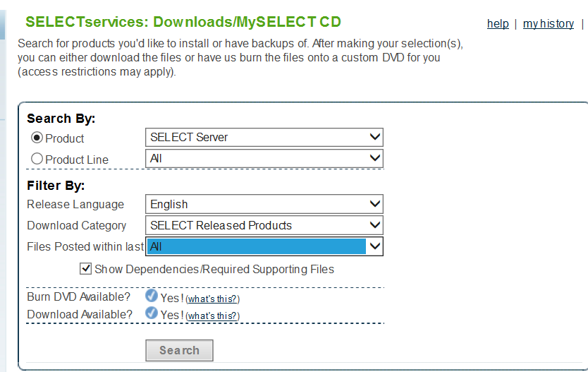Open the my history link
This screenshot has height=372, width=588.
(x=549, y=24)
